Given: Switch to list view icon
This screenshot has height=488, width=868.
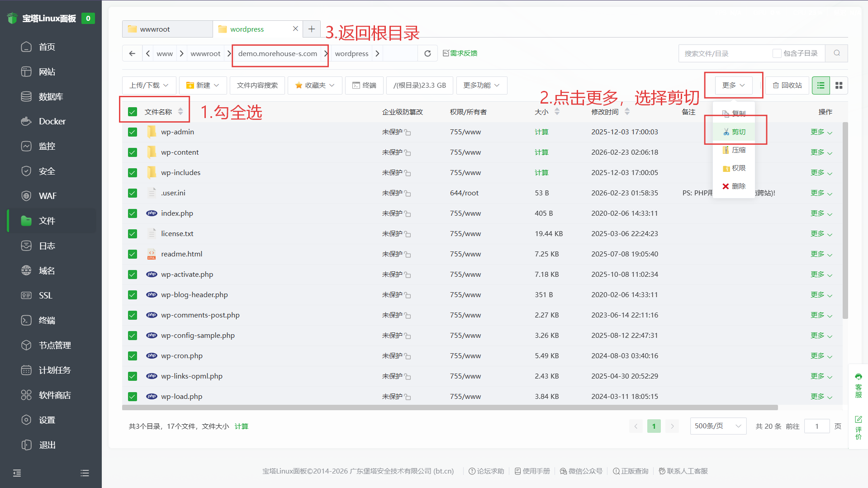Looking at the screenshot, I should [821, 85].
